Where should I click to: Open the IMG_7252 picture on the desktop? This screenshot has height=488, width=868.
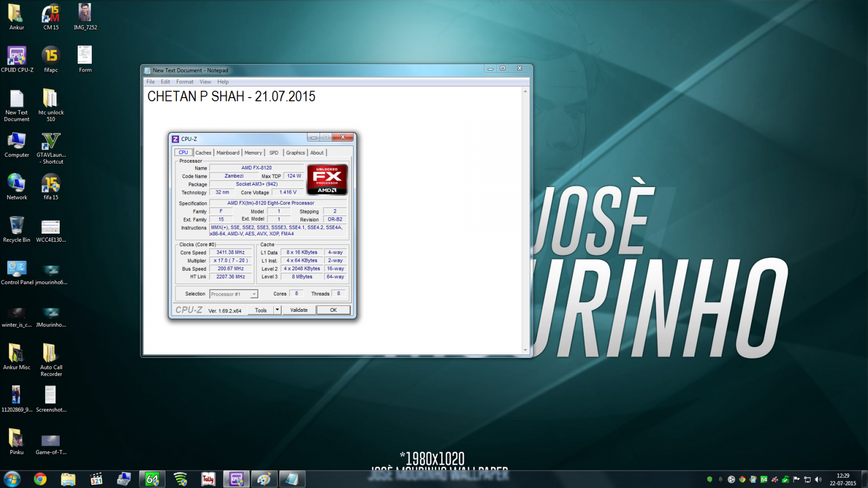85,17
